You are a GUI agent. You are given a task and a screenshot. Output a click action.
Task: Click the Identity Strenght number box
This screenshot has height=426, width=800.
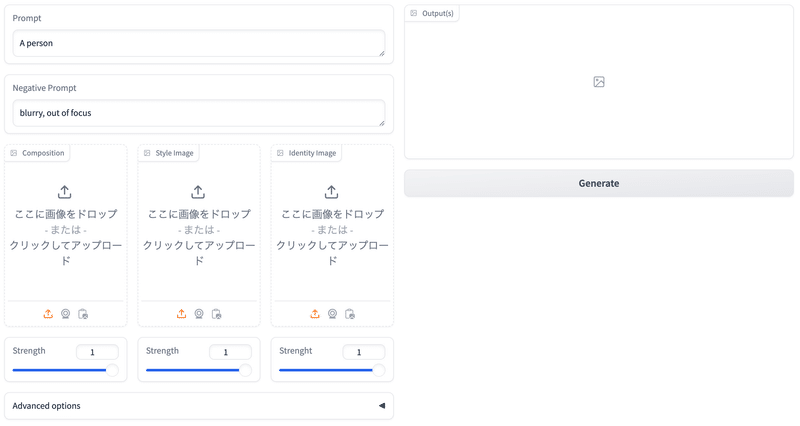click(x=364, y=352)
